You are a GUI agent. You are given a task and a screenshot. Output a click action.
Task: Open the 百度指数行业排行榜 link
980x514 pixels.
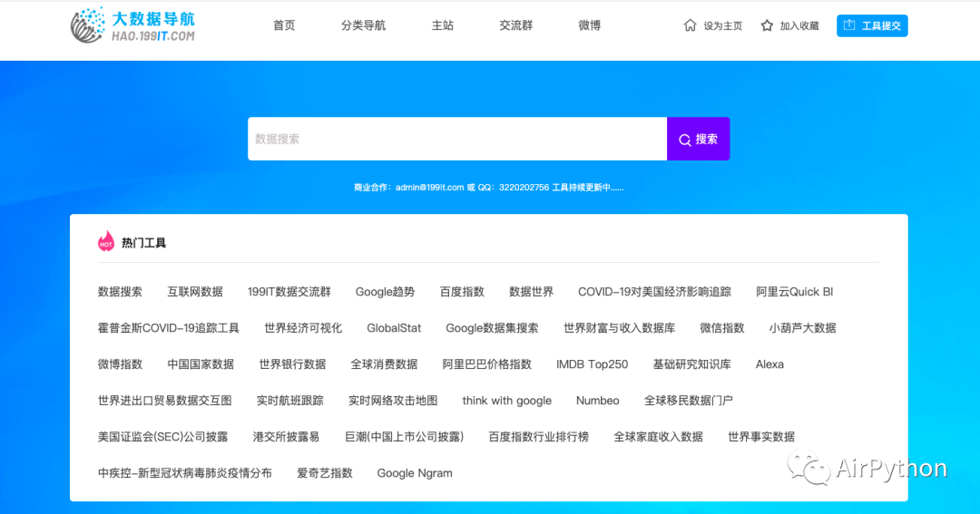[539, 437]
